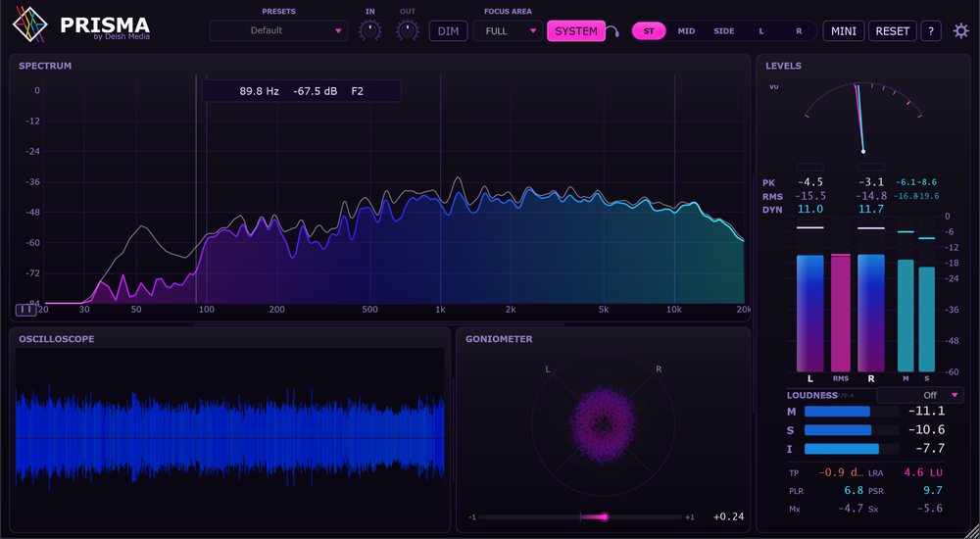Click the VU meter needle dial
Viewport: 980px width, 539px height.
point(863,118)
